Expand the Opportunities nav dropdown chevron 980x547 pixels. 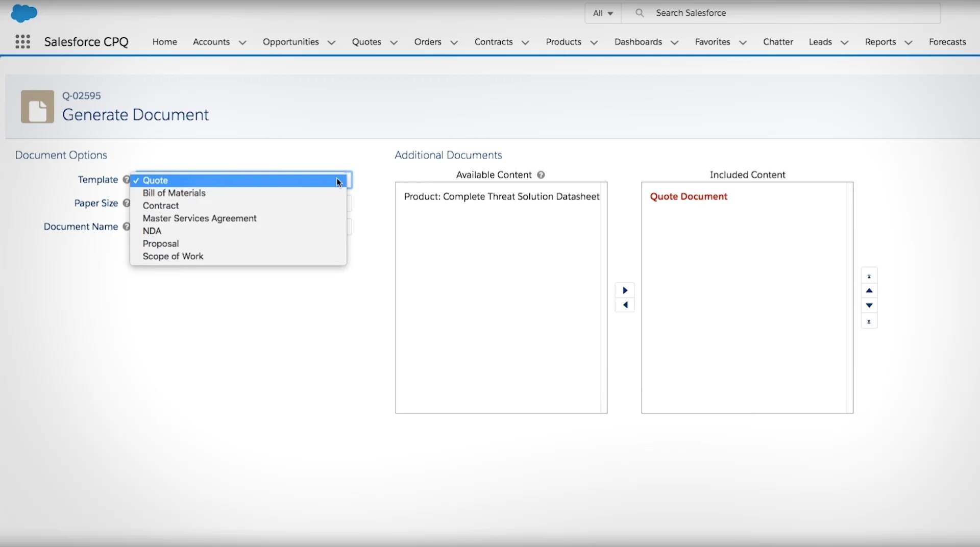tap(331, 42)
